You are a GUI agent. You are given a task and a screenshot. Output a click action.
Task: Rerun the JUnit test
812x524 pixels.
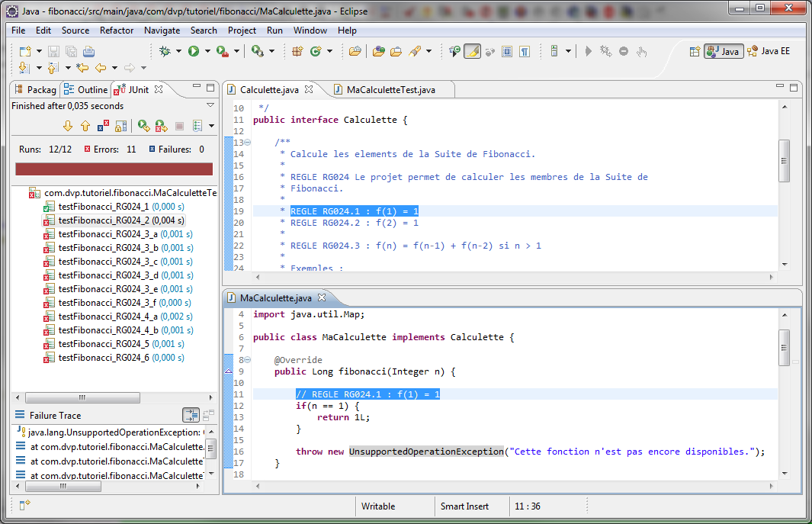coord(143,126)
